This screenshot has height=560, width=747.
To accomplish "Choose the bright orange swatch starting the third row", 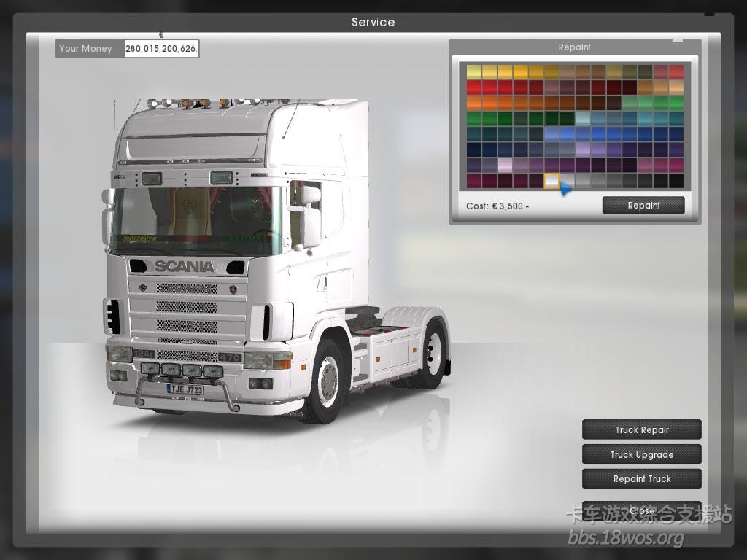I will pyautogui.click(x=474, y=103).
